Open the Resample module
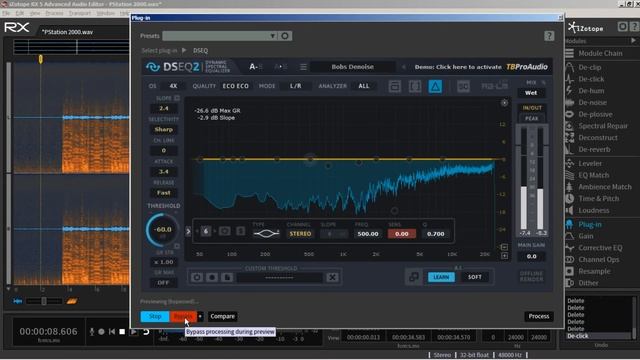The height and width of the screenshot is (360, 640). pos(594,271)
